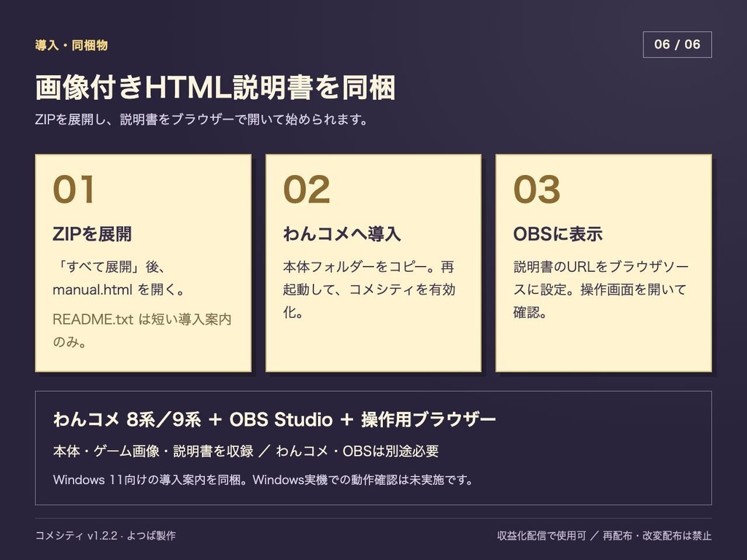Click the step number 02
The image size is (747, 560).
point(306,190)
